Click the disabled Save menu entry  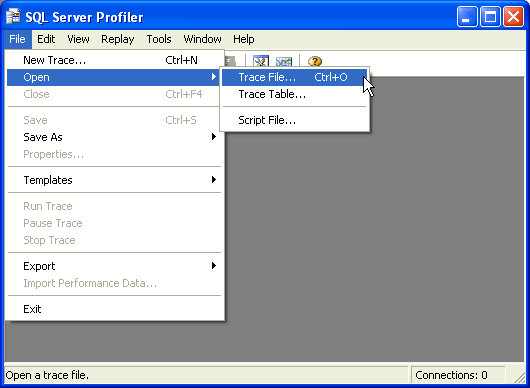(113, 120)
